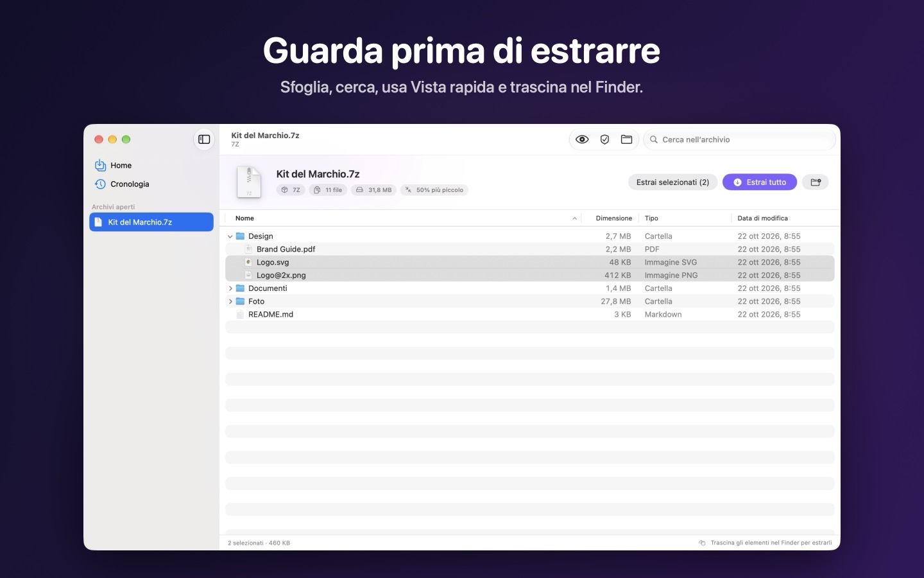Click the Logo@2x.png file icon
This screenshot has height=578, width=924.
coord(249,275)
